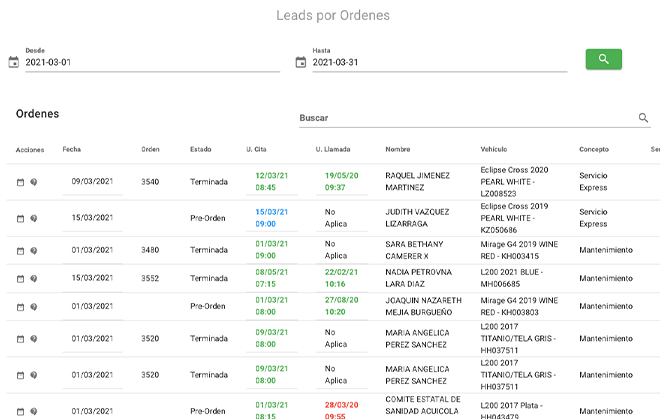Screen dimensions: 660x419
Task: Sort table by U. Llamada column header
Action: pyautogui.click(x=333, y=149)
